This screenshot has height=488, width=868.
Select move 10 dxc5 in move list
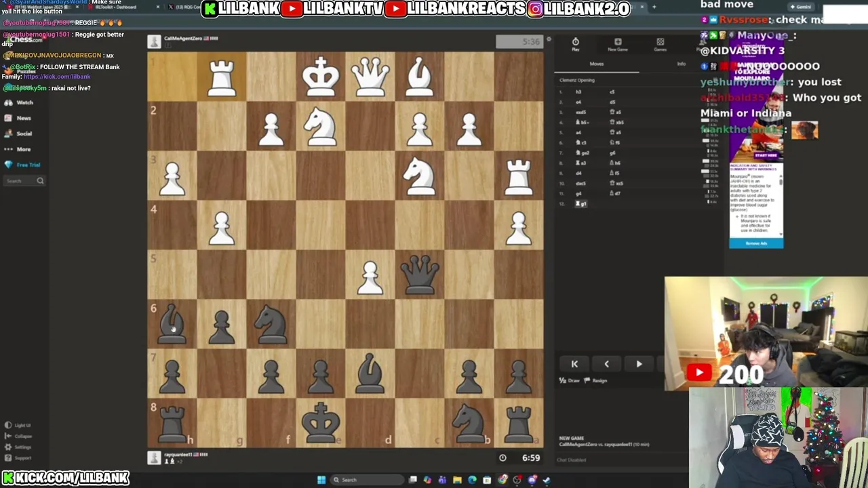(x=581, y=184)
